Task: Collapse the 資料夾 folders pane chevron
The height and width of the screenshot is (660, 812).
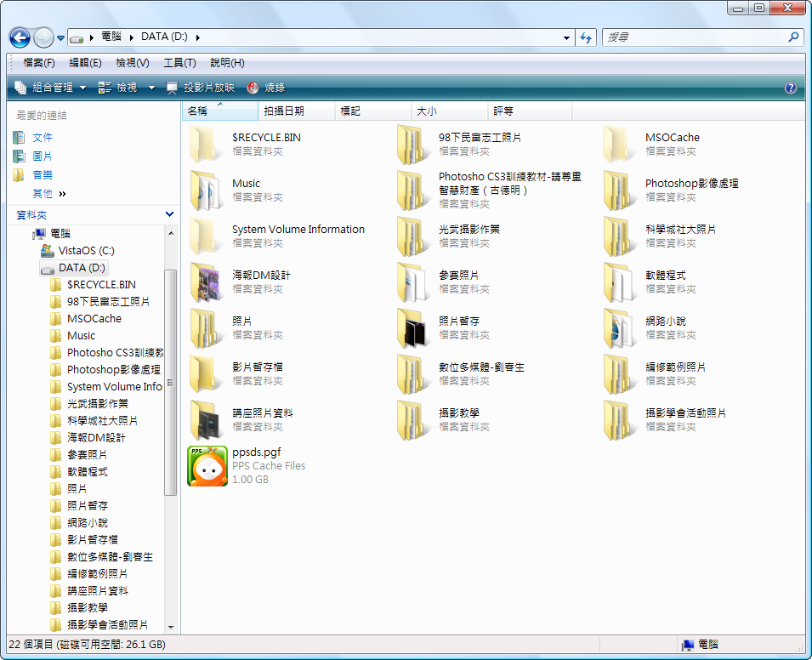Action: click(169, 215)
